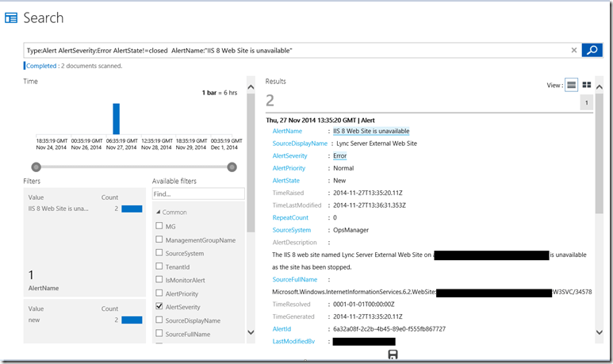Click the underlined Error severity value
Viewport: 613px width, 364px height.
pyautogui.click(x=340, y=156)
